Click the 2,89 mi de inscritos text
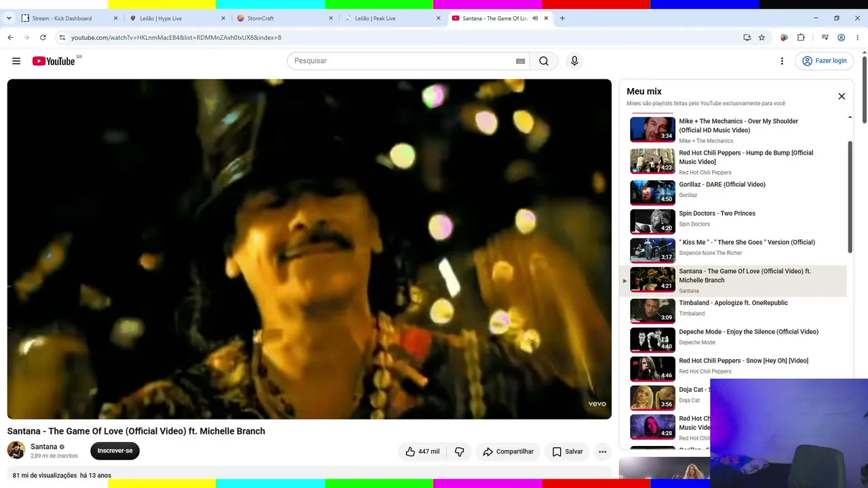 (54, 456)
